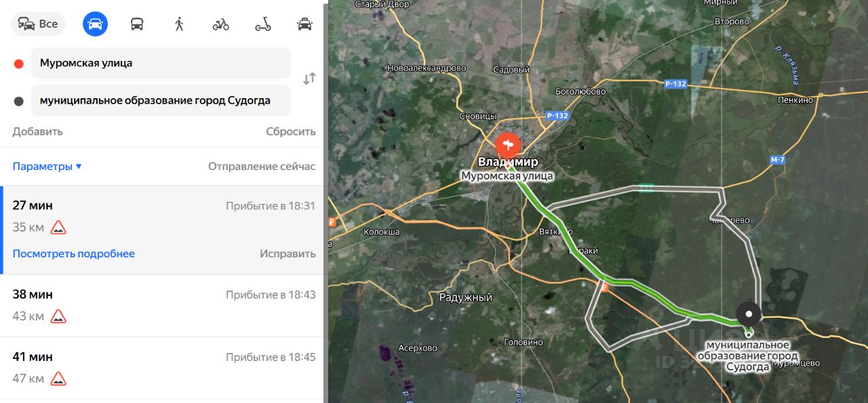868x403 pixels.
Task: Click the Исправить link
Action: 288,254
